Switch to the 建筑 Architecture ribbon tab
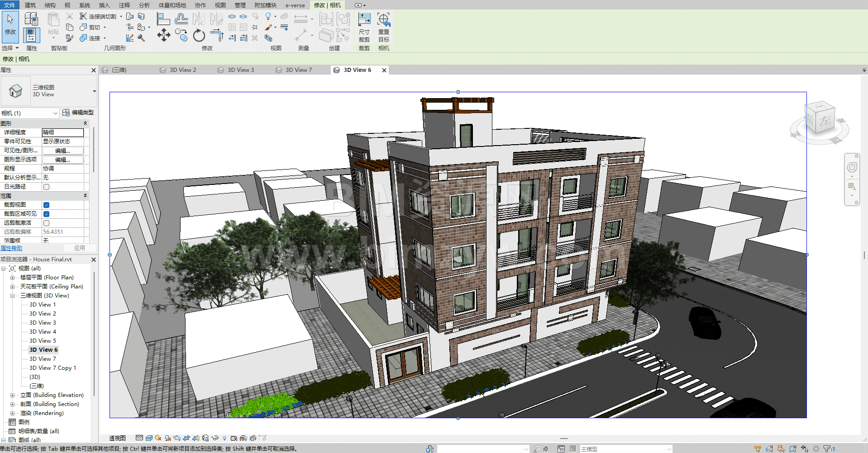 [x=30, y=5]
